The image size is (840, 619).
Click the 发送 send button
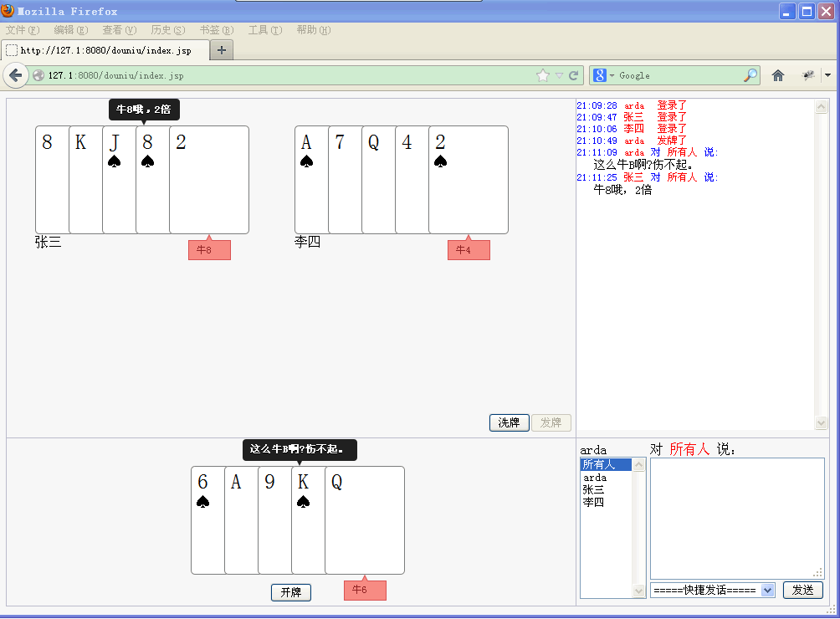click(x=803, y=590)
